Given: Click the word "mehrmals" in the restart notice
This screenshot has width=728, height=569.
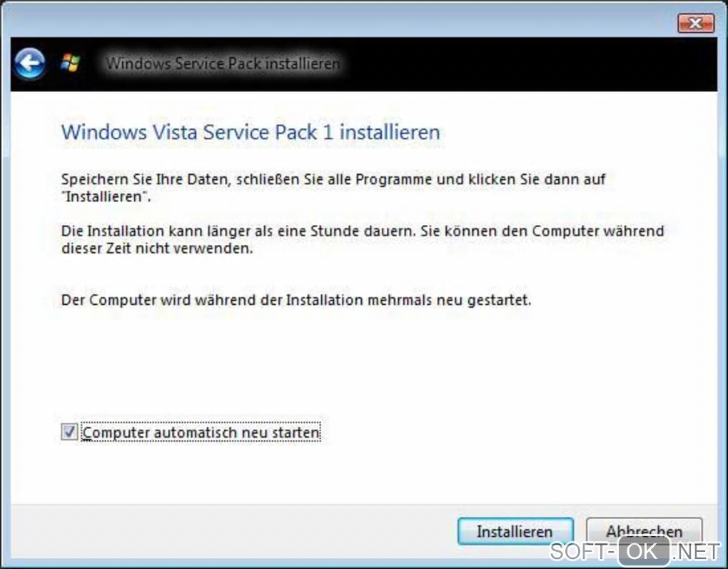Looking at the screenshot, I should pyautogui.click(x=396, y=300).
